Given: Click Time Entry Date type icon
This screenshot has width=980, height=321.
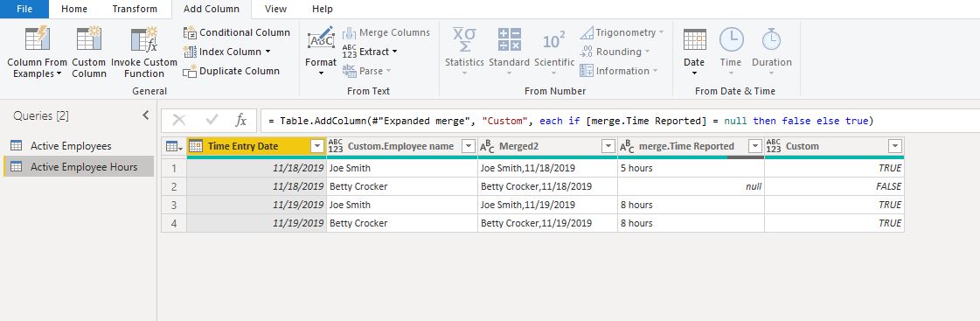Looking at the screenshot, I should 196,146.
